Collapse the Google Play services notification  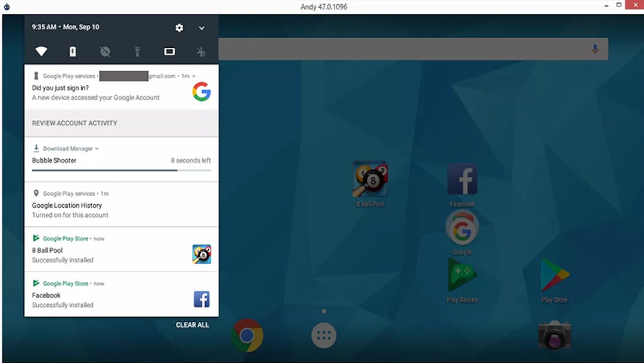196,76
